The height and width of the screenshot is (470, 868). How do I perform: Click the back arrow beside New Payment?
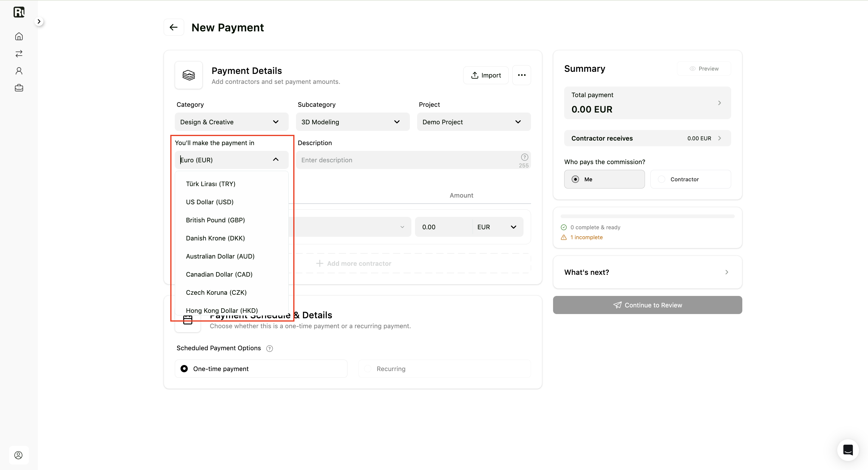[x=174, y=27]
